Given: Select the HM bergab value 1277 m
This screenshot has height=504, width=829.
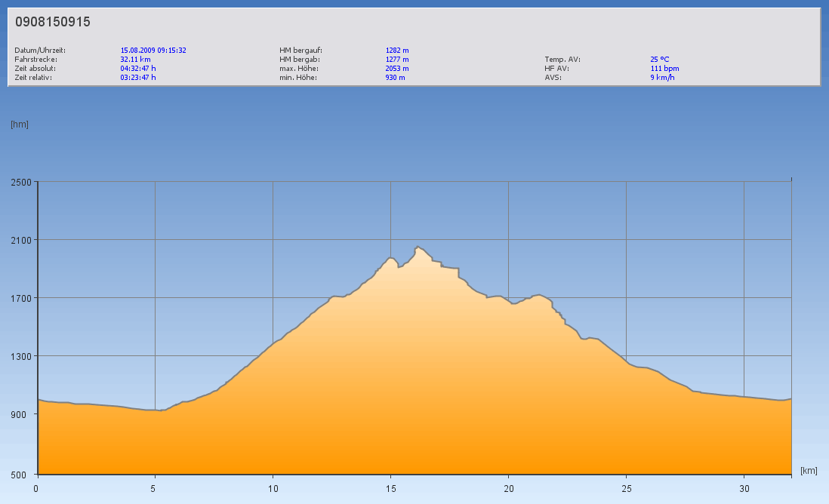Looking at the screenshot, I should point(397,59).
